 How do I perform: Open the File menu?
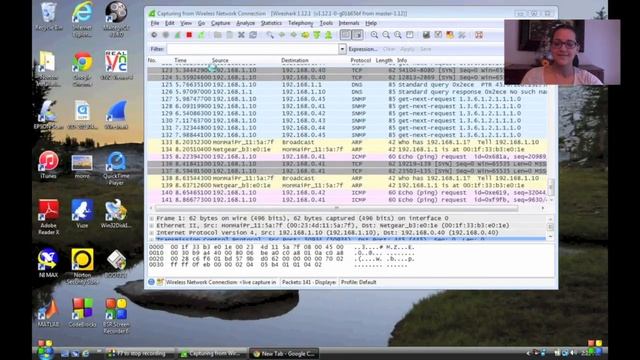coord(155,23)
